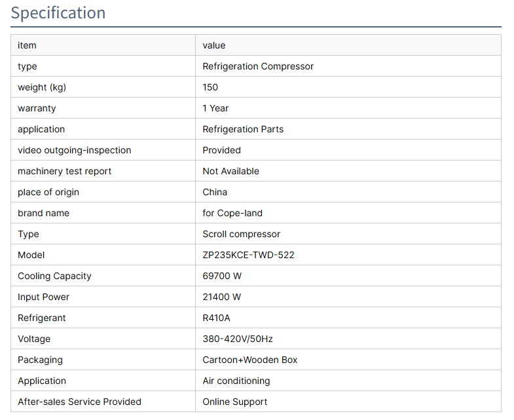Select the Scroll compressor value cell
This screenshot has height=420, width=514.
pos(241,234)
